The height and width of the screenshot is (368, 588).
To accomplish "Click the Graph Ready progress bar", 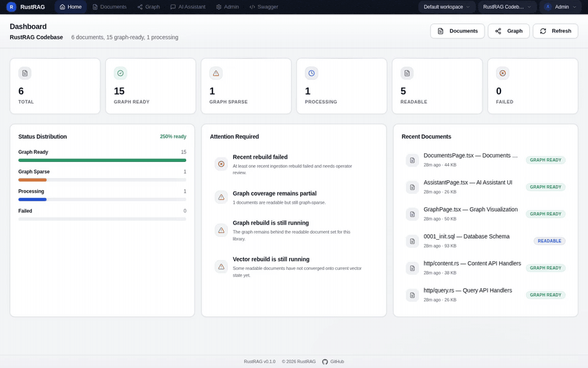I will [x=102, y=159].
